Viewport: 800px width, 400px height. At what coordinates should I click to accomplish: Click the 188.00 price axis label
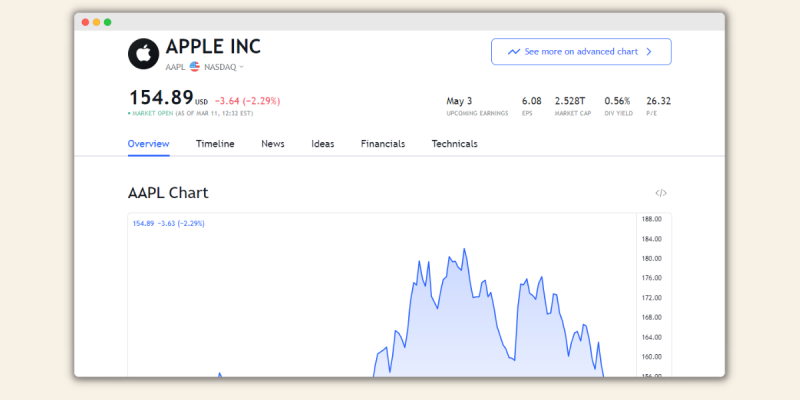pos(652,219)
